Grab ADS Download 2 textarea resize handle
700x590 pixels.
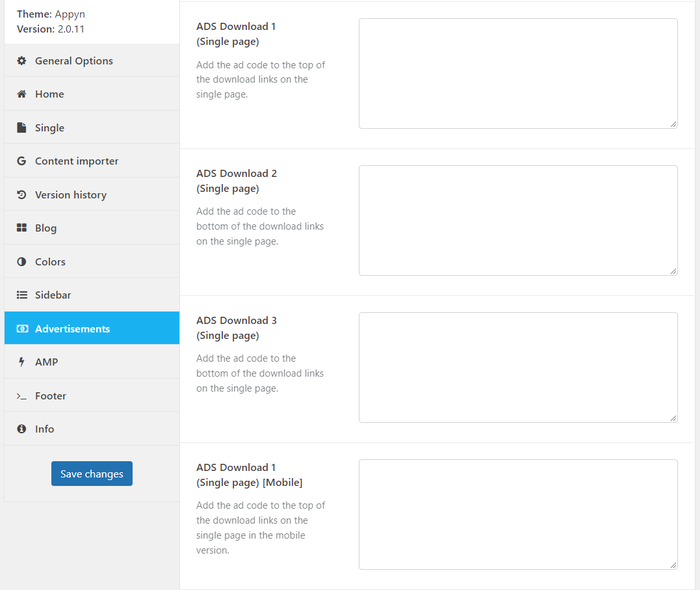[x=673, y=271]
